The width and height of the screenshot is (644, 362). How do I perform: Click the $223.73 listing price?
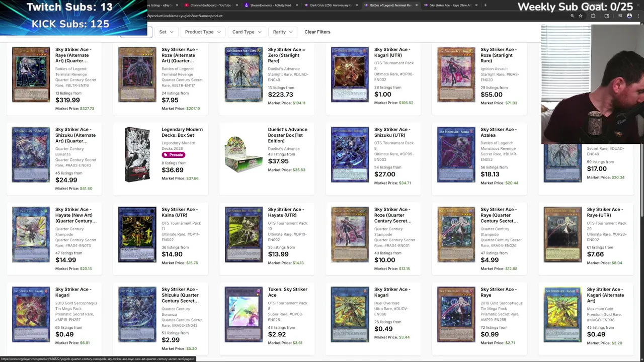[280, 95]
